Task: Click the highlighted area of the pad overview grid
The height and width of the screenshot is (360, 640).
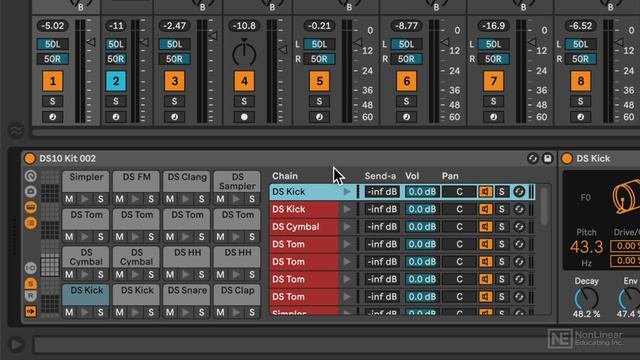Action: [50, 266]
